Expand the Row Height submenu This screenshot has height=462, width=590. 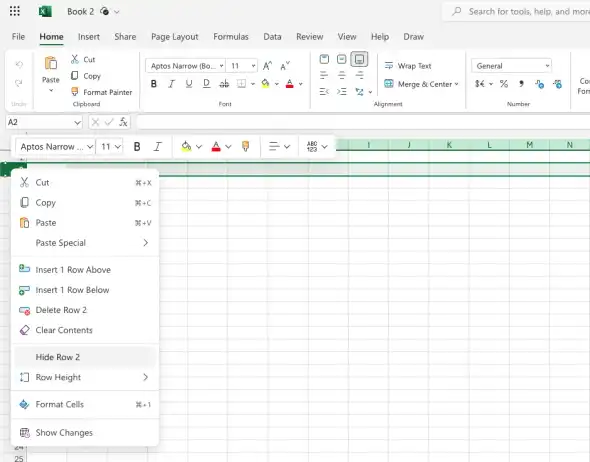click(x=146, y=377)
